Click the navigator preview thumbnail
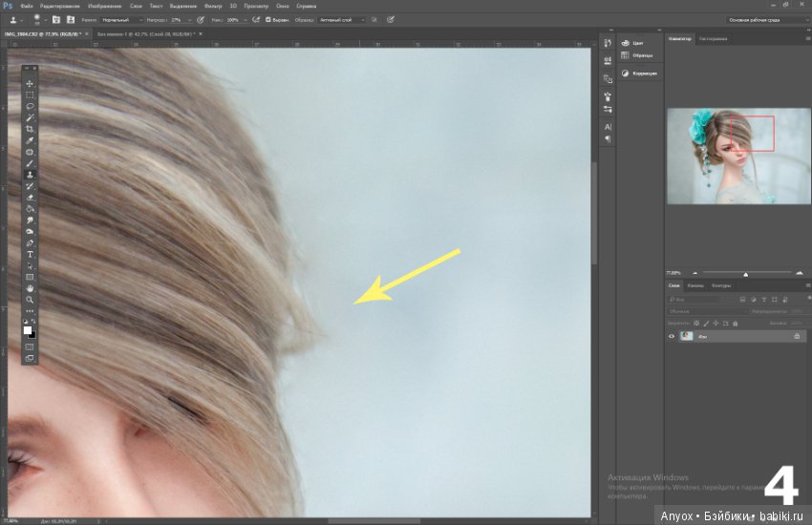 tap(738, 156)
